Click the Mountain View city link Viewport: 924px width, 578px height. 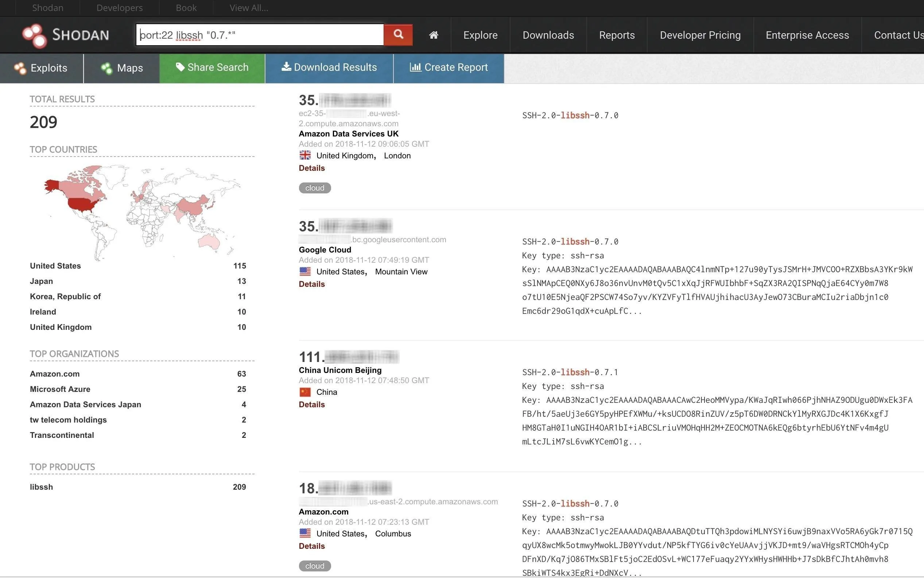401,272
